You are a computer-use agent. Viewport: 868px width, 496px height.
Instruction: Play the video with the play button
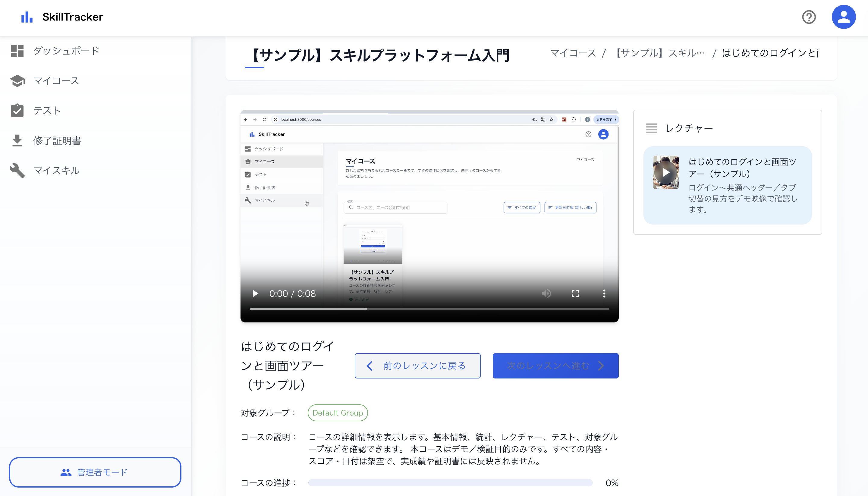(255, 293)
